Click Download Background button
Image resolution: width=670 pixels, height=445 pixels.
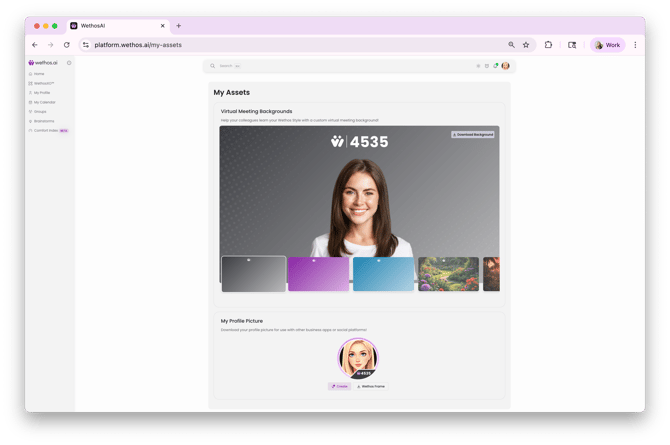tap(473, 134)
